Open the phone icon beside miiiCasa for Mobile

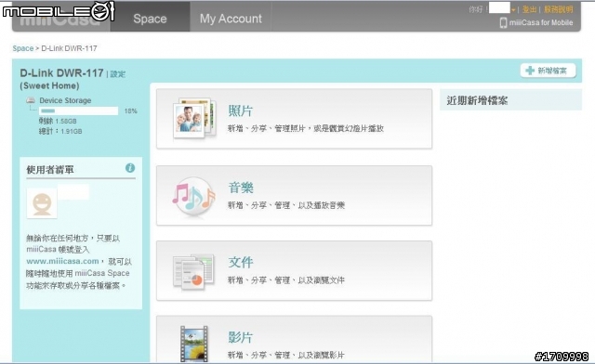503,22
